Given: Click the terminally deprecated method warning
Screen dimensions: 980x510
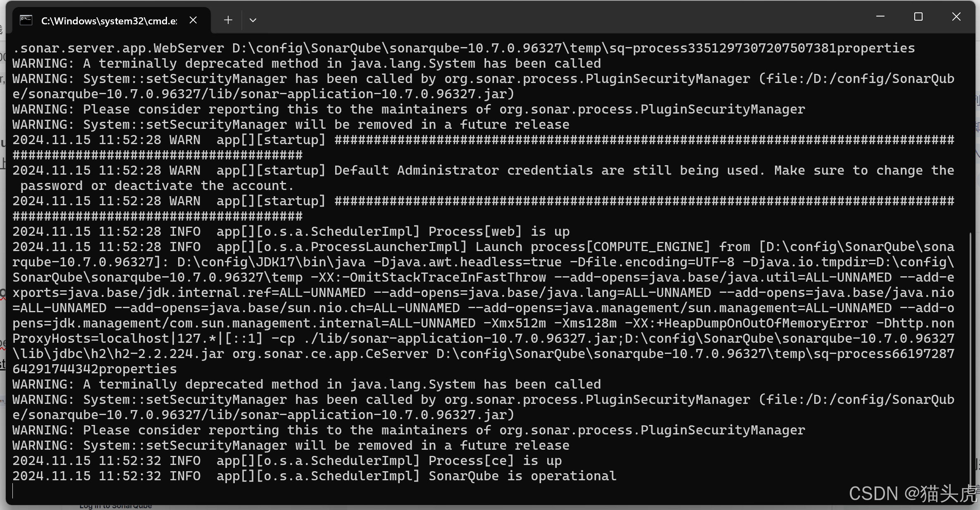Looking at the screenshot, I should [x=306, y=63].
